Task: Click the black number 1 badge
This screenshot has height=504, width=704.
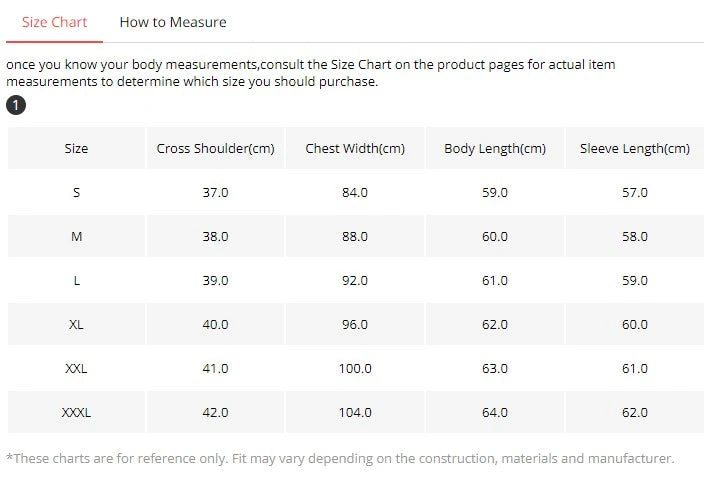Action: coord(16,105)
